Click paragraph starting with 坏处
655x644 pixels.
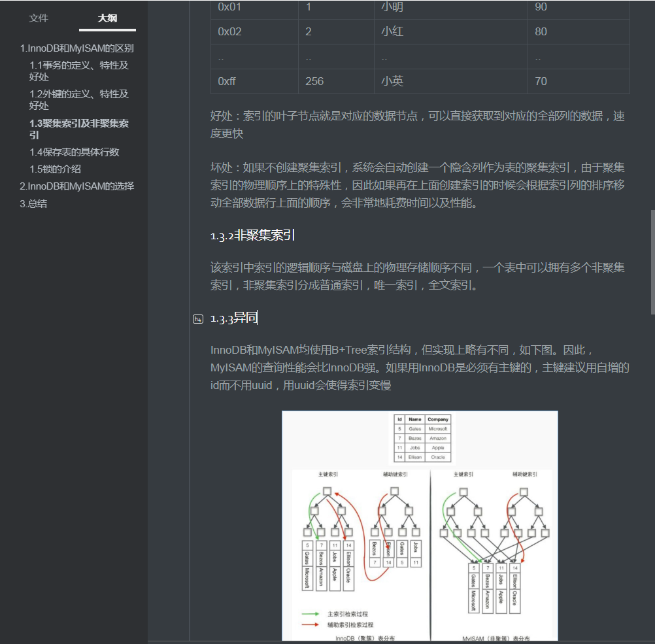coord(418,186)
